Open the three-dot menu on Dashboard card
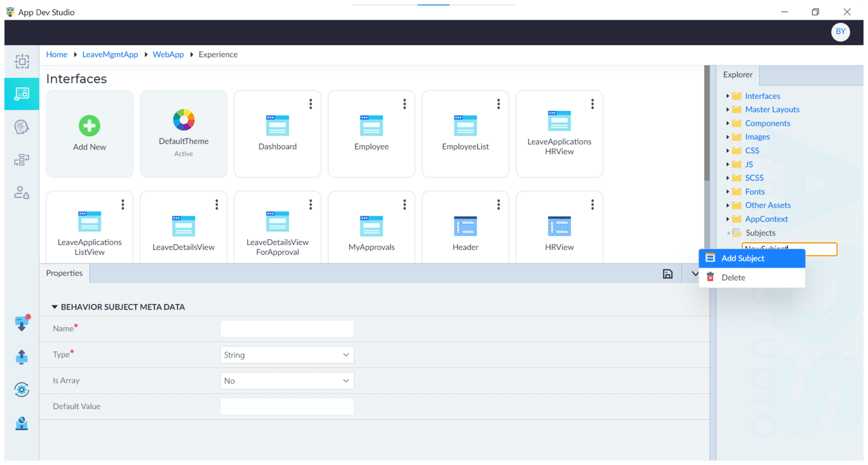 coord(311,104)
